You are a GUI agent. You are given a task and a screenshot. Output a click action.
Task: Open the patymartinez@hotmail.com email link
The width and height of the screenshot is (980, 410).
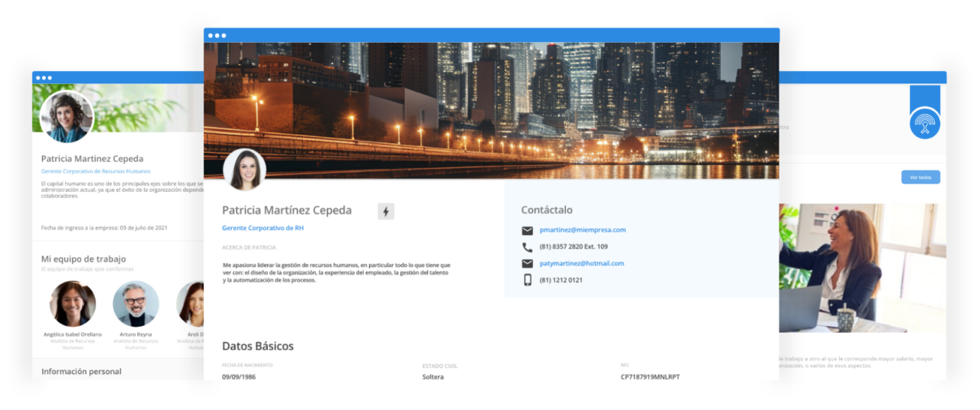point(581,264)
